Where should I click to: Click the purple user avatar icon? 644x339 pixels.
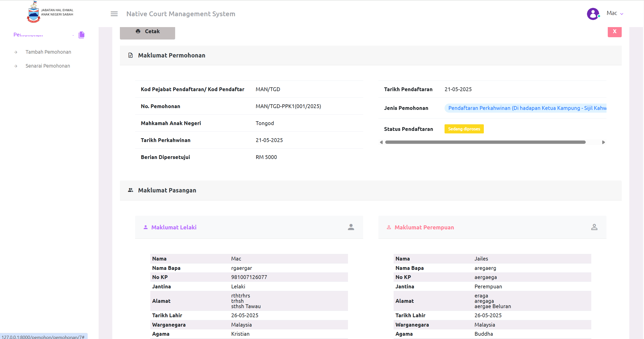pyautogui.click(x=593, y=14)
